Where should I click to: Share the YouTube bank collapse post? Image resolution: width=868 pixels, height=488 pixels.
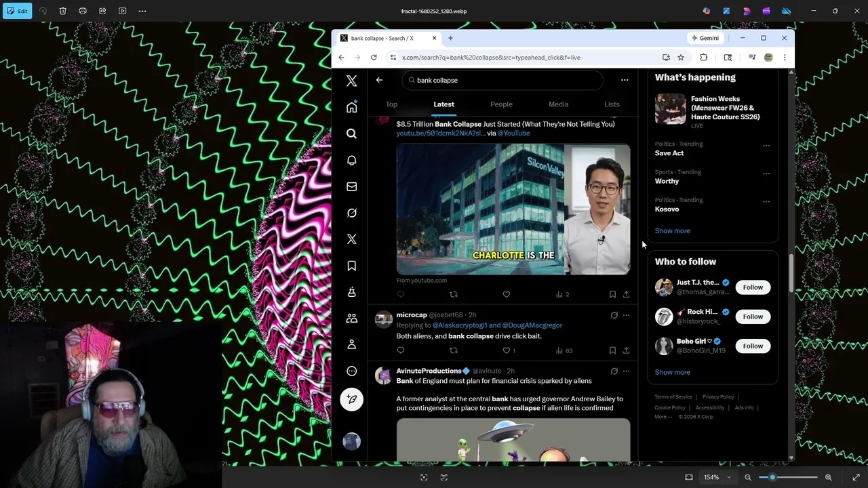pos(626,294)
